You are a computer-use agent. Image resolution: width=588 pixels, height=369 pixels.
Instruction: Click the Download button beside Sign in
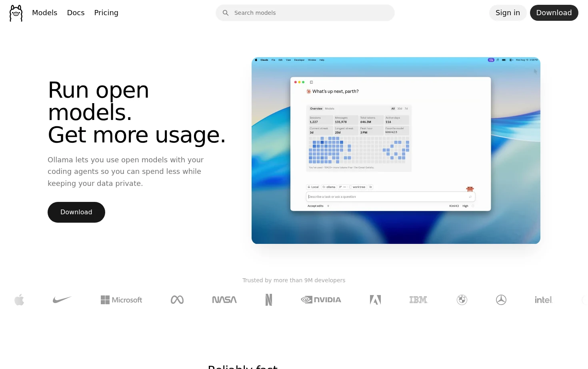[x=554, y=13]
